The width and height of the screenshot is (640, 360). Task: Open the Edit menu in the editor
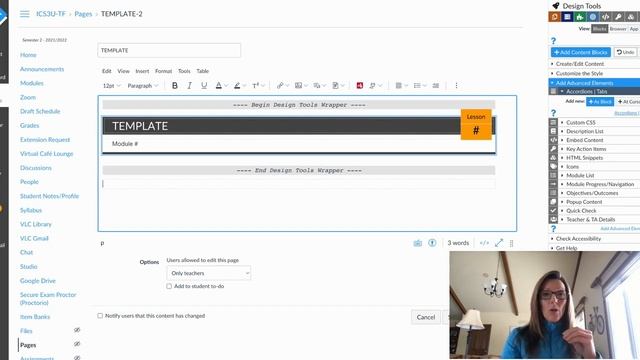[x=107, y=71]
